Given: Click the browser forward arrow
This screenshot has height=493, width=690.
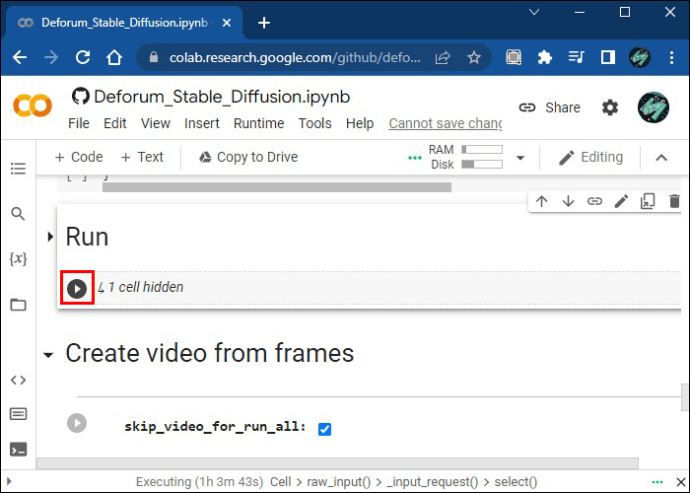Looking at the screenshot, I should [51, 57].
